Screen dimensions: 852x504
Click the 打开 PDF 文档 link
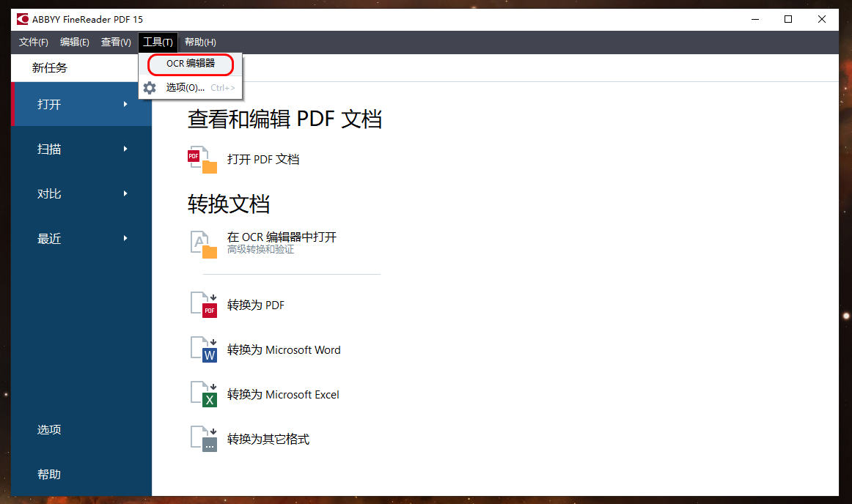click(x=263, y=159)
